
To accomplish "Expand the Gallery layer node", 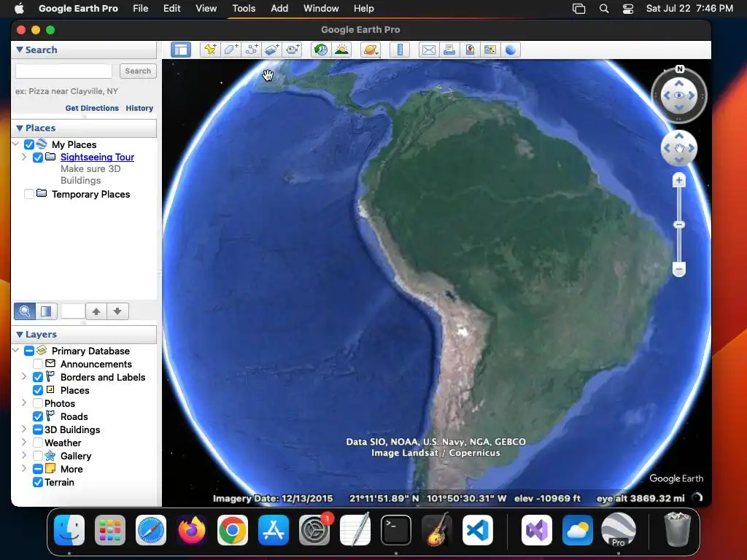I will [24, 455].
